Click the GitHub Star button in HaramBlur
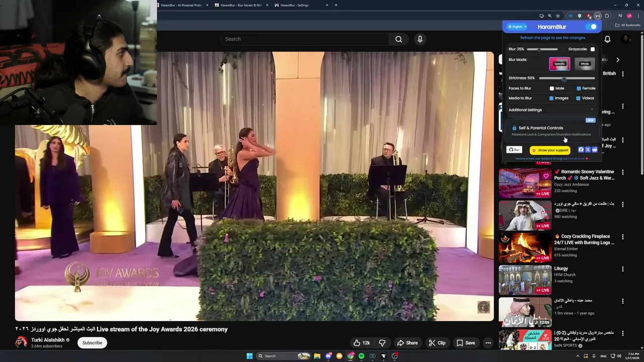Viewport: 644px width, 362px height. pyautogui.click(x=514, y=150)
